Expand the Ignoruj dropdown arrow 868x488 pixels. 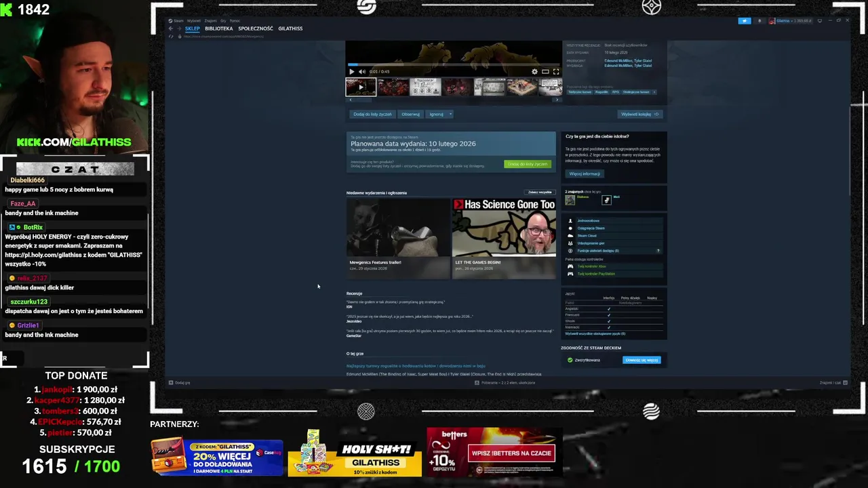pos(450,114)
